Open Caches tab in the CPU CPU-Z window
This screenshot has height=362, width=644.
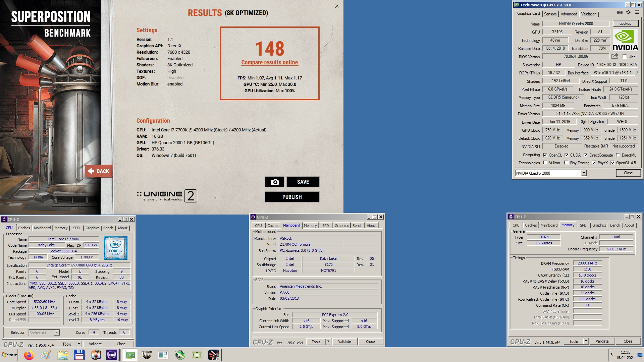[24, 228]
